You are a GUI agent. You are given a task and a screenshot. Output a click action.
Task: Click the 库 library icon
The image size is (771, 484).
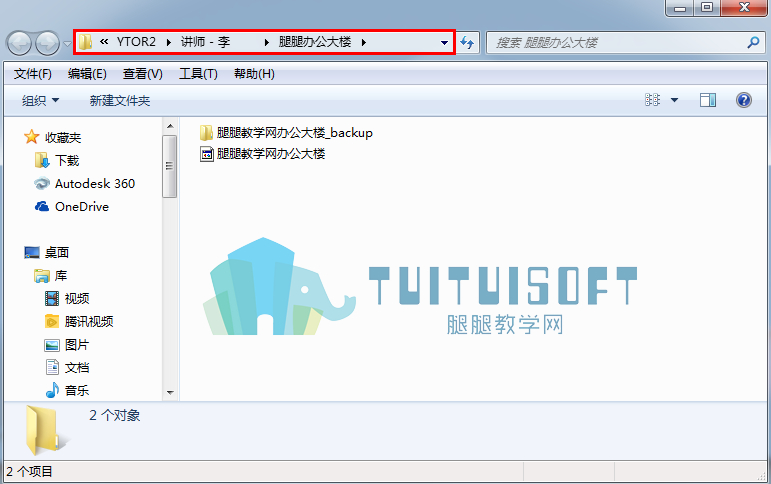coord(42,276)
